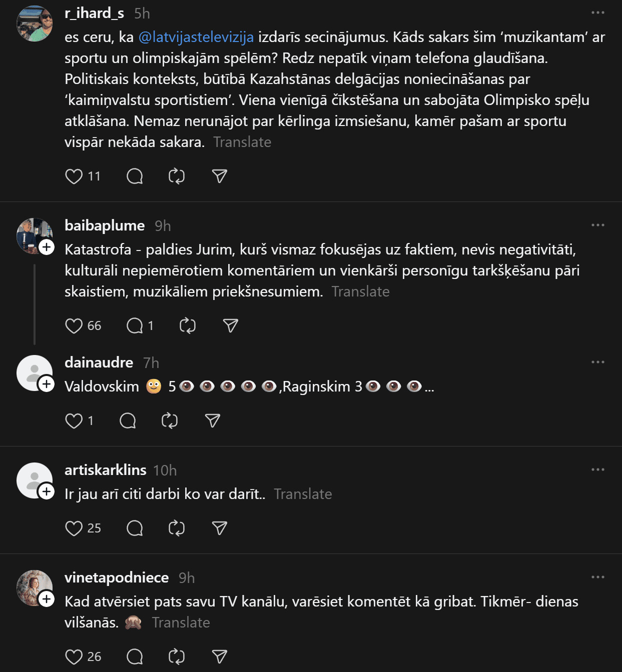Follow baibaplume using plus badge
622x672 pixels.
pyautogui.click(x=47, y=247)
